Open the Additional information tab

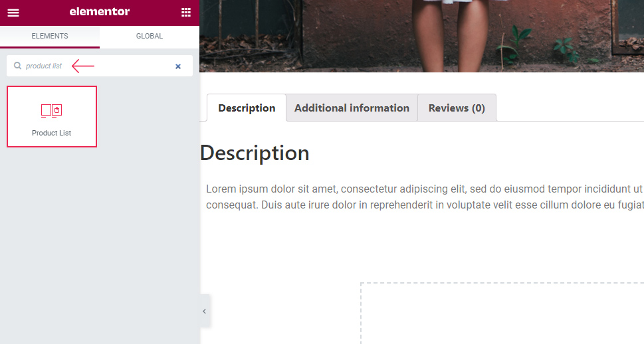(x=352, y=108)
